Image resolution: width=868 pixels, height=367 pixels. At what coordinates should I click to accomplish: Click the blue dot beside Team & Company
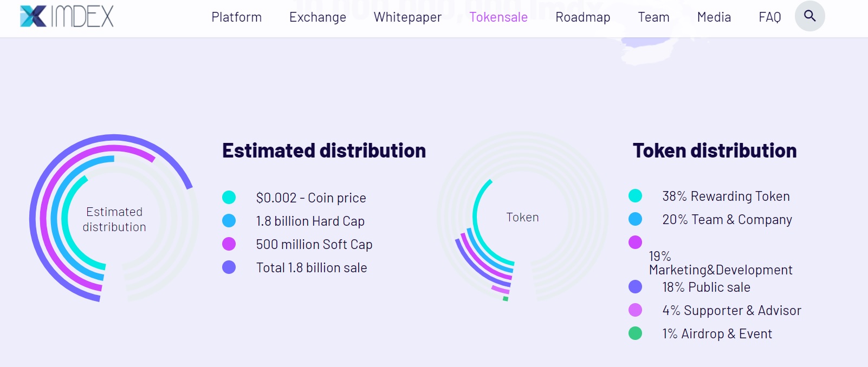[x=636, y=219]
